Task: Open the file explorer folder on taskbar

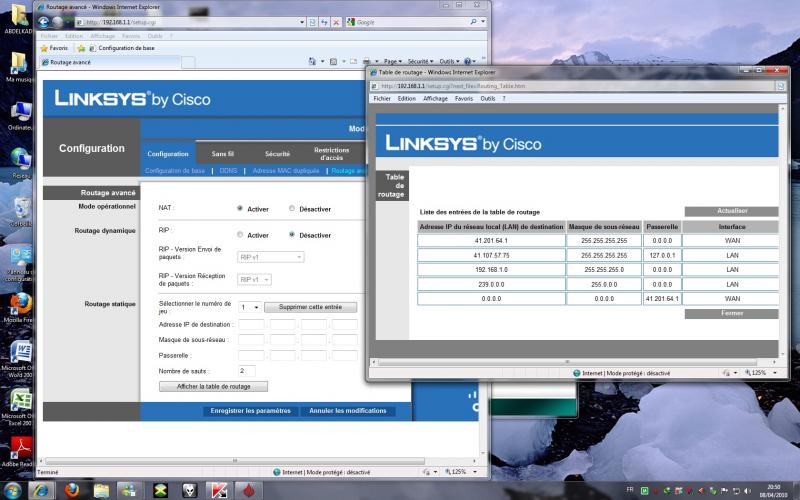Action: click(101, 490)
